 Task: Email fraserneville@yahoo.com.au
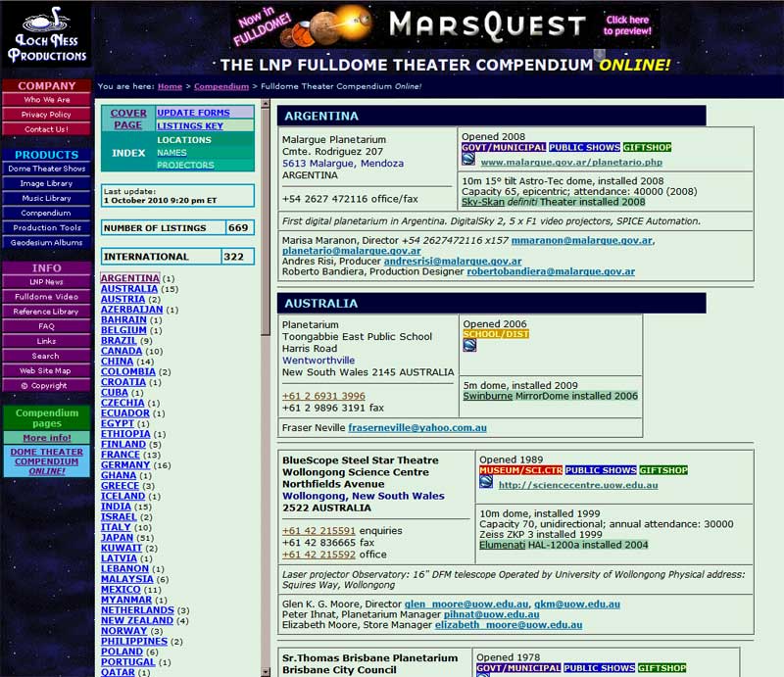(x=417, y=428)
